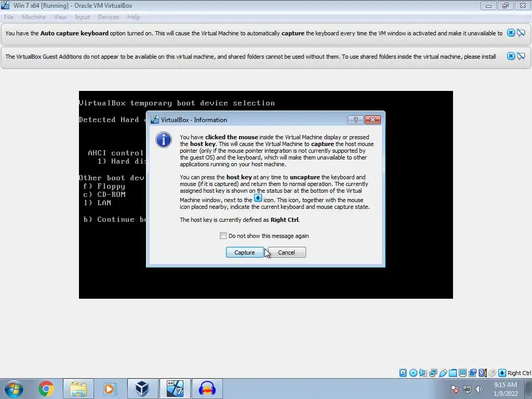Launch Google Chrome from the taskbar
The image size is (532, 399).
click(x=46, y=389)
